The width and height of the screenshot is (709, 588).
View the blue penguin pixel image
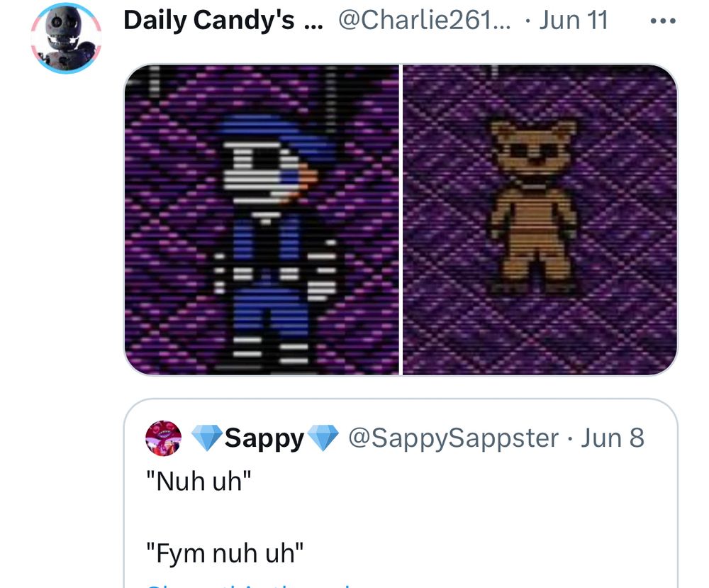tap(262, 220)
